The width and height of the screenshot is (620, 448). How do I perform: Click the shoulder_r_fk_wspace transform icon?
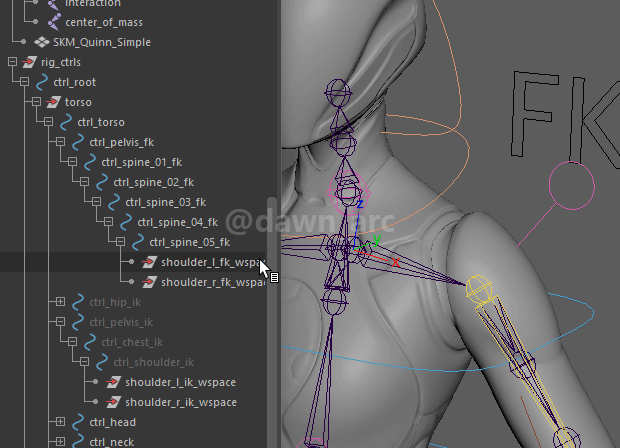point(149,282)
